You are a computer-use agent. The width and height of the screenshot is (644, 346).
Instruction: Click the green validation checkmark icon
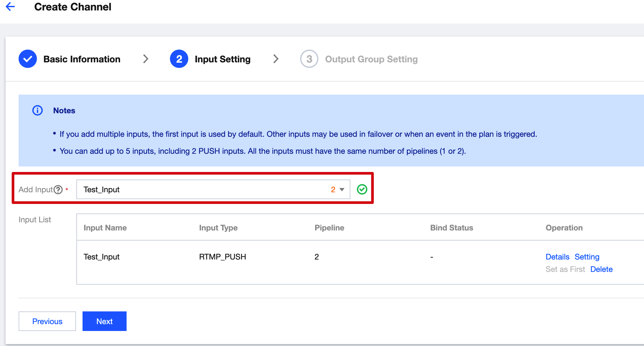[362, 189]
